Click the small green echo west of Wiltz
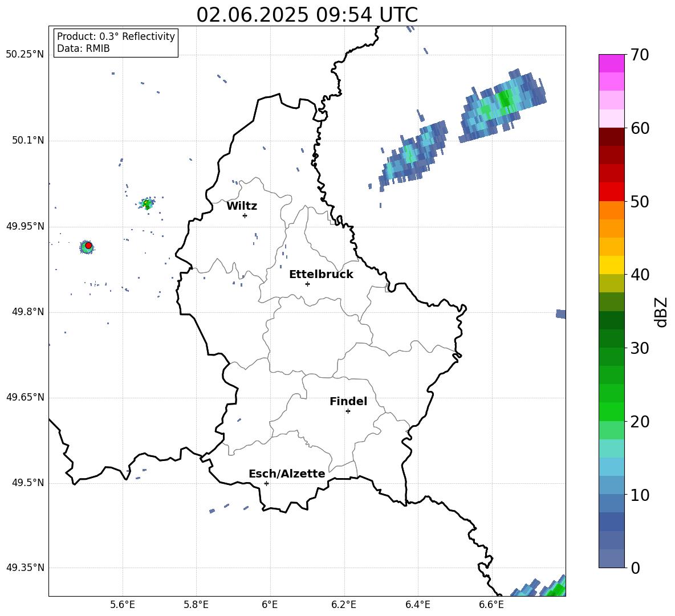Image resolution: width=675 pixels, height=616 pixels. (x=147, y=203)
